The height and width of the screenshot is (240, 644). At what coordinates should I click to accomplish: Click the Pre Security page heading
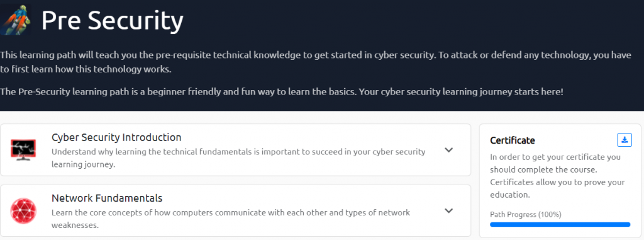click(x=112, y=20)
